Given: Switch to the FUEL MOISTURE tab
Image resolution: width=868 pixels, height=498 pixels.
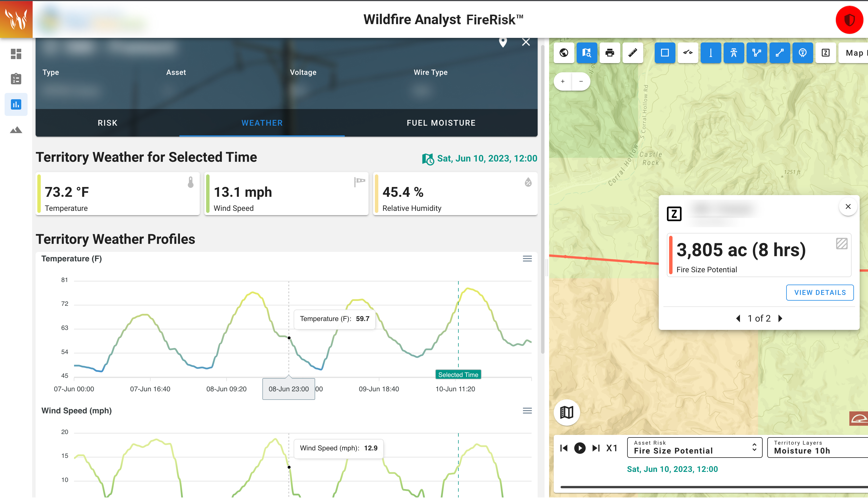Looking at the screenshot, I should (x=441, y=122).
